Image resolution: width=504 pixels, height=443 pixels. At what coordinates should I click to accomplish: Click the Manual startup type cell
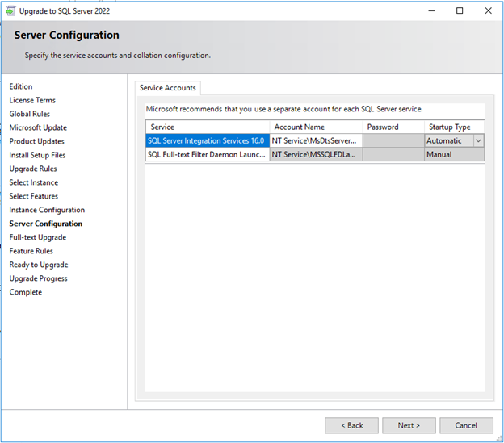(x=454, y=154)
